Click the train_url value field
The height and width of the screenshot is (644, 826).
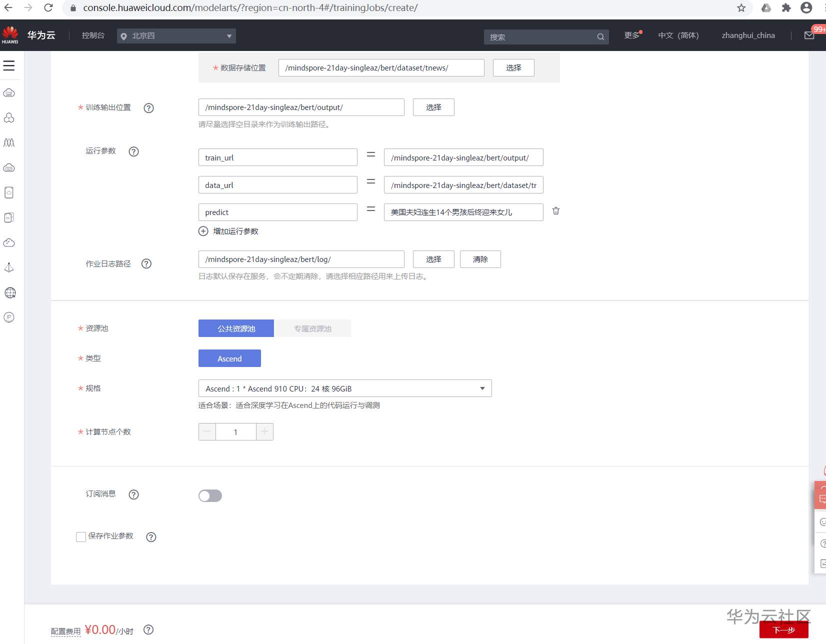tap(463, 157)
